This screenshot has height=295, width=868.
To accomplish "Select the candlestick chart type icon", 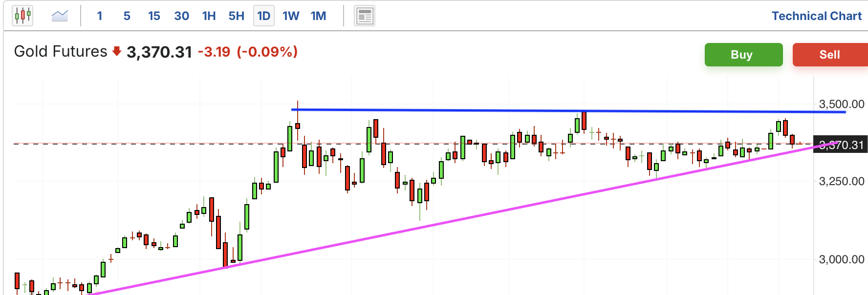I will (x=22, y=16).
